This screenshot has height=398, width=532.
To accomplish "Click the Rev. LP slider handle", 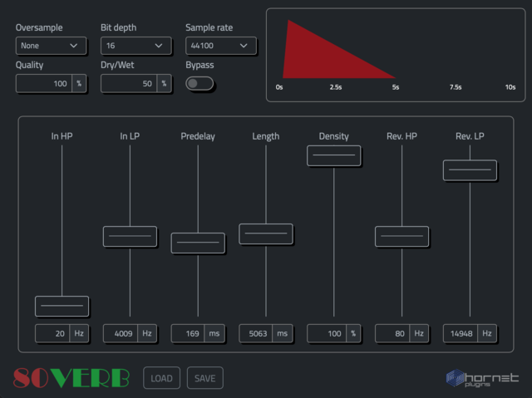I will (470, 170).
